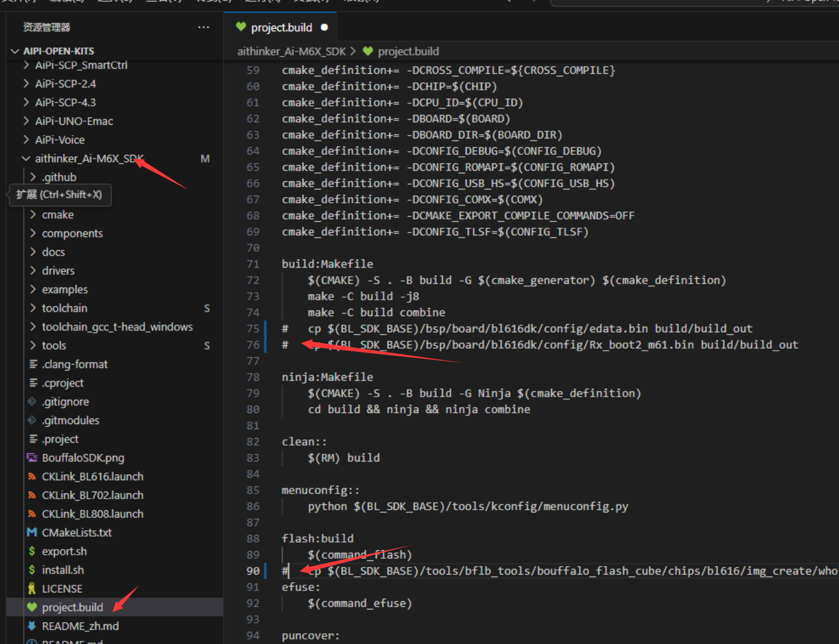Place cursor on the clean:: line
Image resolution: width=839 pixels, height=644 pixels.
[304, 442]
